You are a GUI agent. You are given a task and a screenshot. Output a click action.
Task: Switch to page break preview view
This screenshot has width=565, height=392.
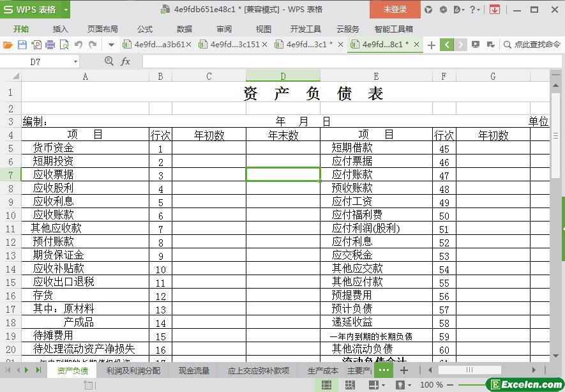(350, 385)
